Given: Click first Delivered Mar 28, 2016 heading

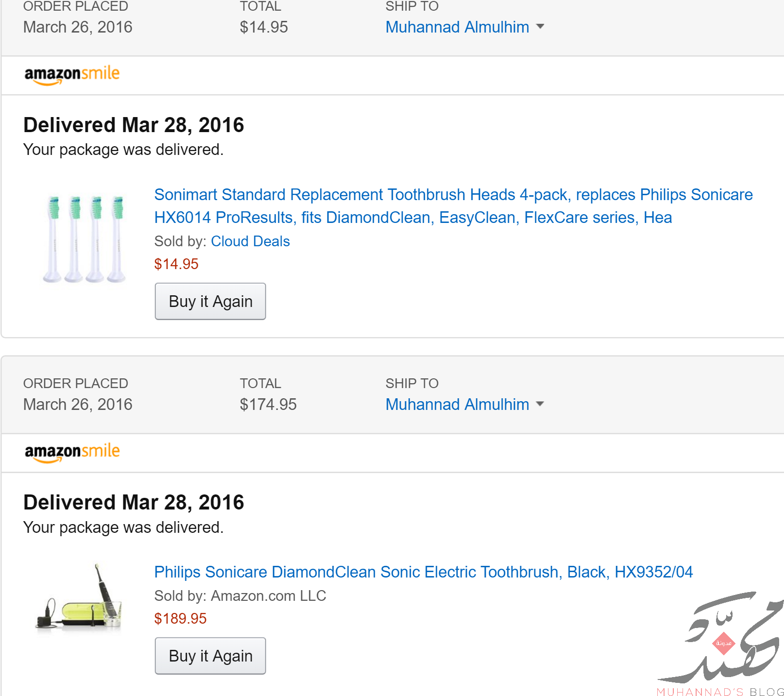Looking at the screenshot, I should [x=133, y=125].
